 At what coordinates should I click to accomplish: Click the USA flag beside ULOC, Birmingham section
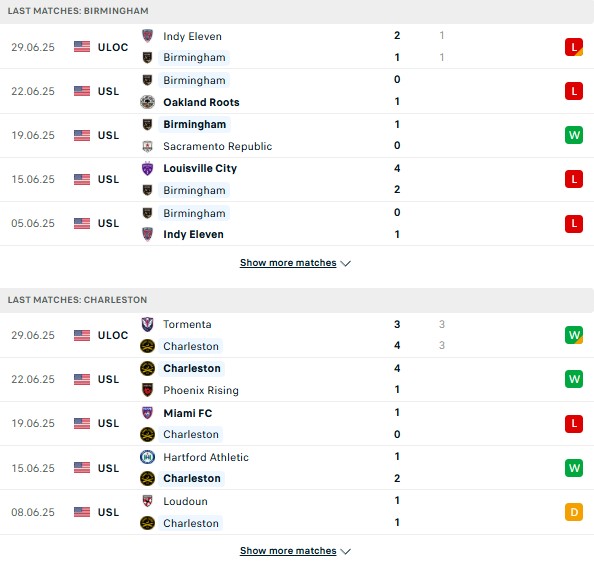pos(82,47)
